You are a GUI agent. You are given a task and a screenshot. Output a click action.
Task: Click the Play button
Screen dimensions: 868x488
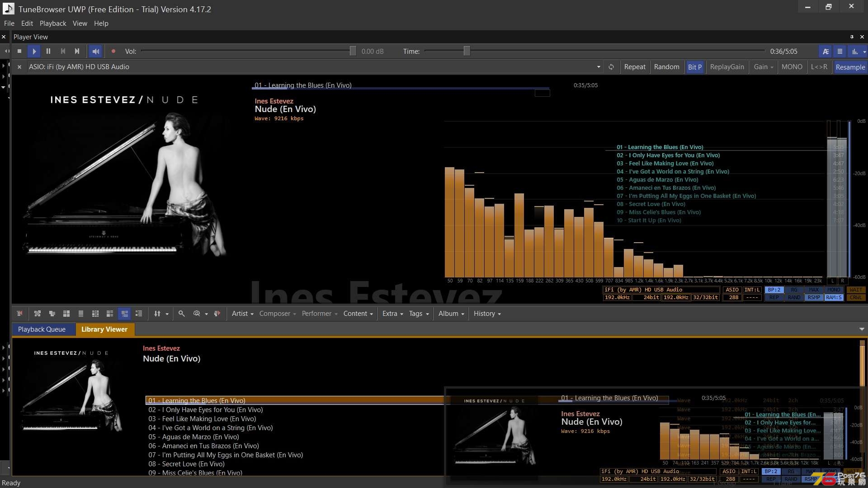(34, 52)
